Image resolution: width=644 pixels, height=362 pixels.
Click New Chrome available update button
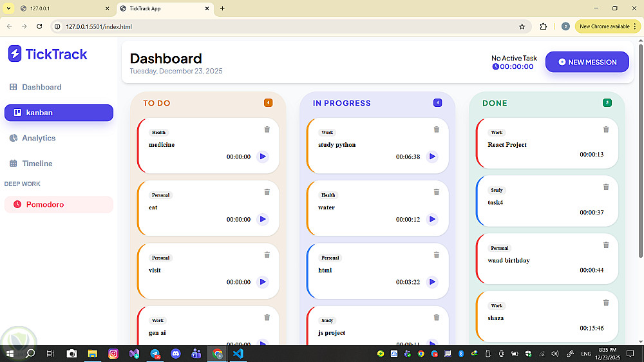pyautogui.click(x=607, y=26)
